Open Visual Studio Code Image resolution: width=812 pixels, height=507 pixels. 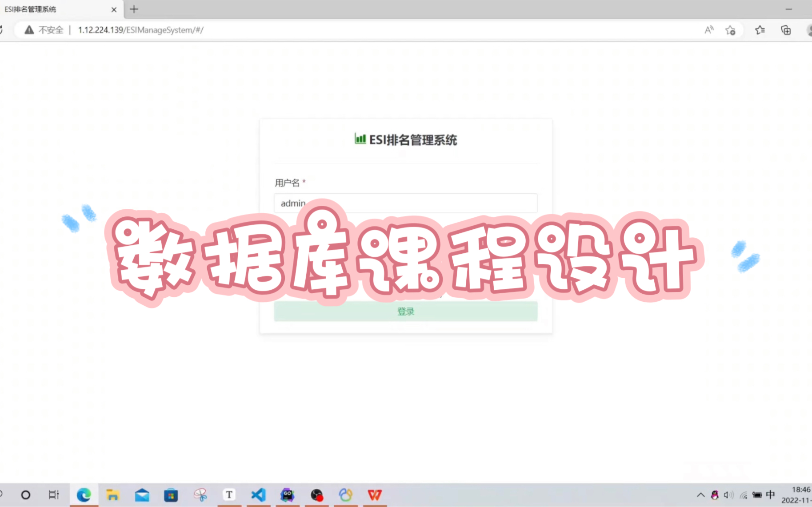259,495
